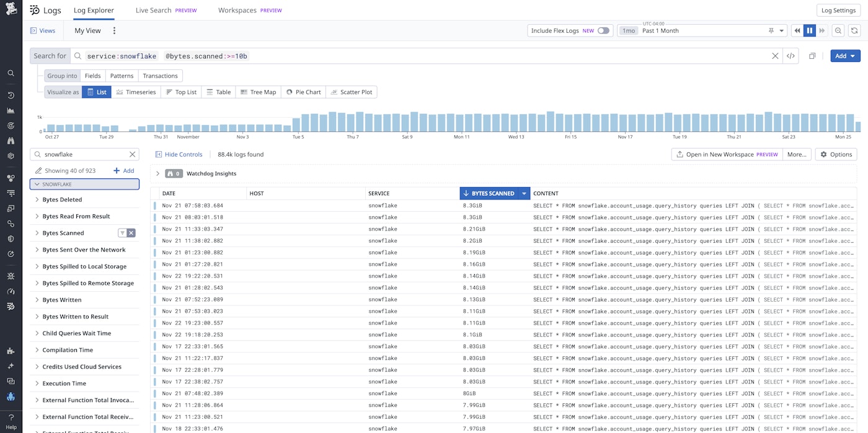
Task: Refresh the log results
Action: (854, 30)
